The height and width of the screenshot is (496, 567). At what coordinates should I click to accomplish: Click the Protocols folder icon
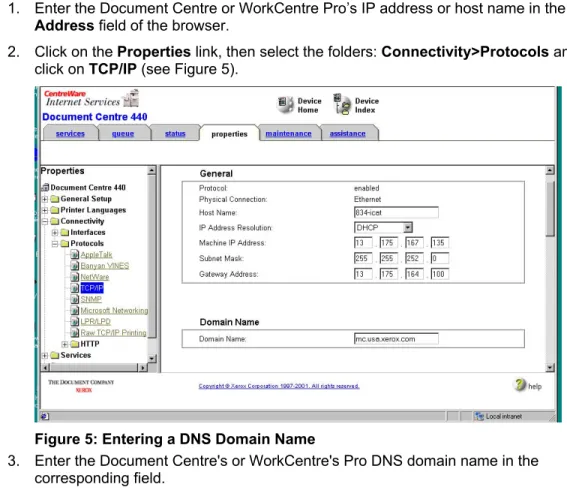click(65, 244)
